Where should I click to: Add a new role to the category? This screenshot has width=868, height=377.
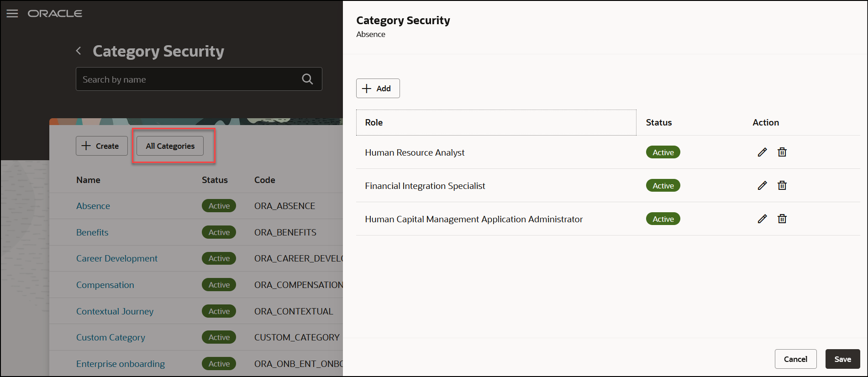pos(378,88)
